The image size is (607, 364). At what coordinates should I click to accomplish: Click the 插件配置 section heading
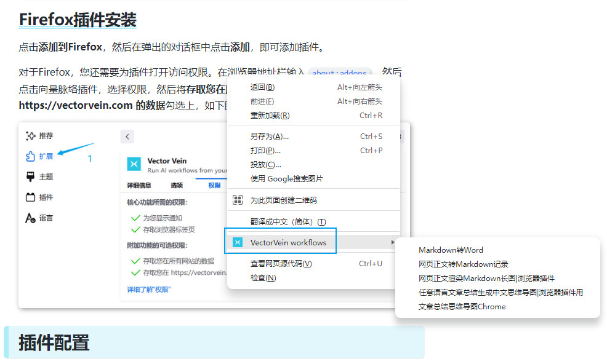[54, 342]
